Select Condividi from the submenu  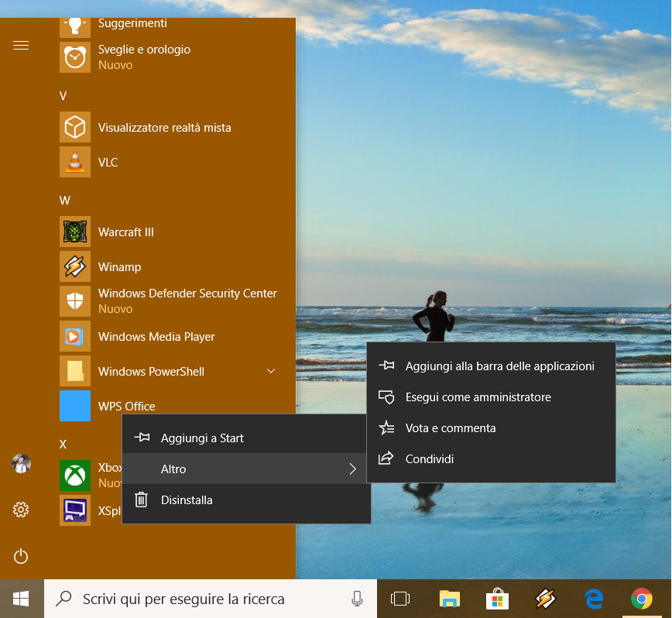pyautogui.click(x=431, y=458)
